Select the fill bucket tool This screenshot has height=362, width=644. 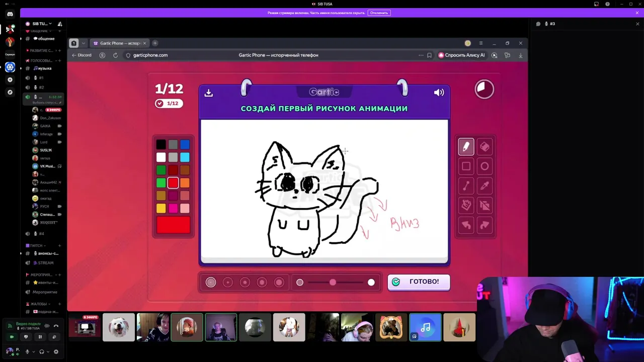point(466,205)
